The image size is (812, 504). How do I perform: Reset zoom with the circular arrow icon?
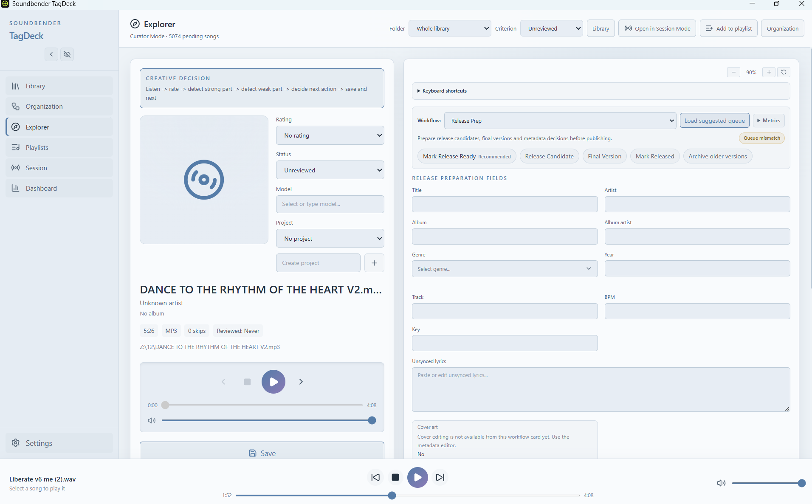click(784, 72)
